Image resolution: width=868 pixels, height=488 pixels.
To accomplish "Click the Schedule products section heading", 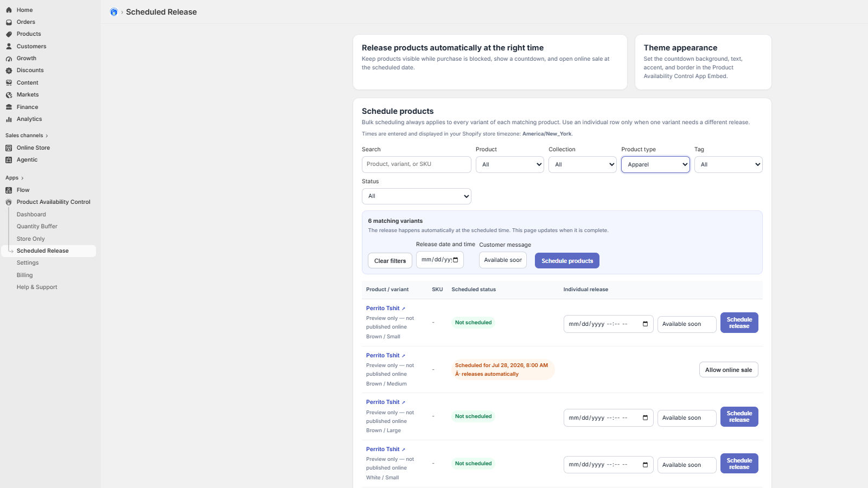I will pos(398,111).
